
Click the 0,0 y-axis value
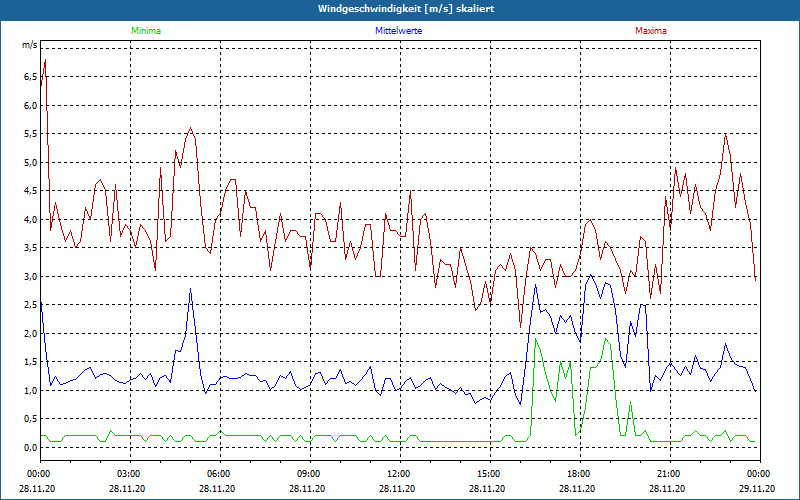pyautogui.click(x=30, y=447)
